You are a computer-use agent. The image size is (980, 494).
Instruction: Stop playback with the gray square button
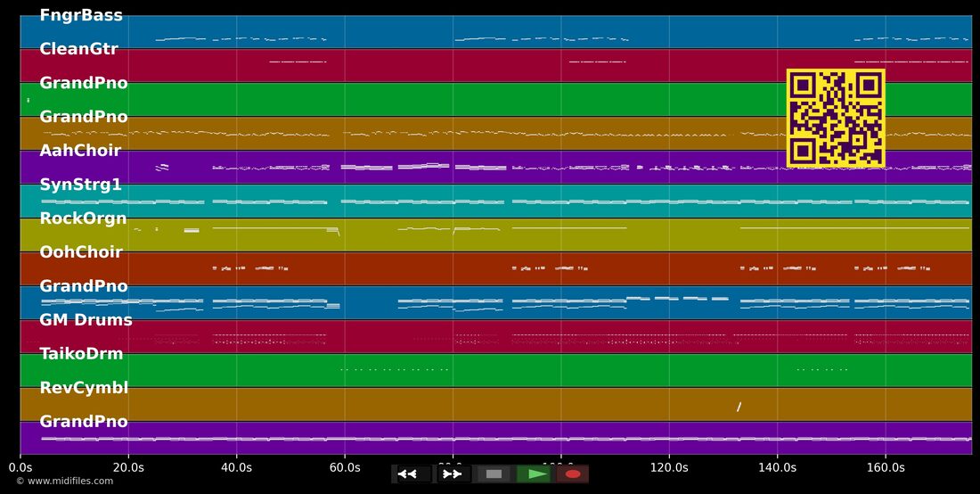(x=494, y=474)
